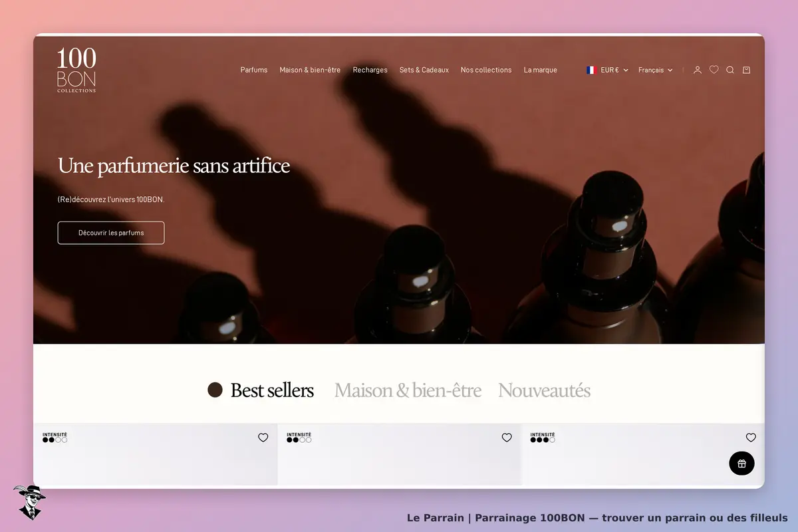Toggle the wishlist heart on the left product card
798x532 pixels.
[x=263, y=438]
